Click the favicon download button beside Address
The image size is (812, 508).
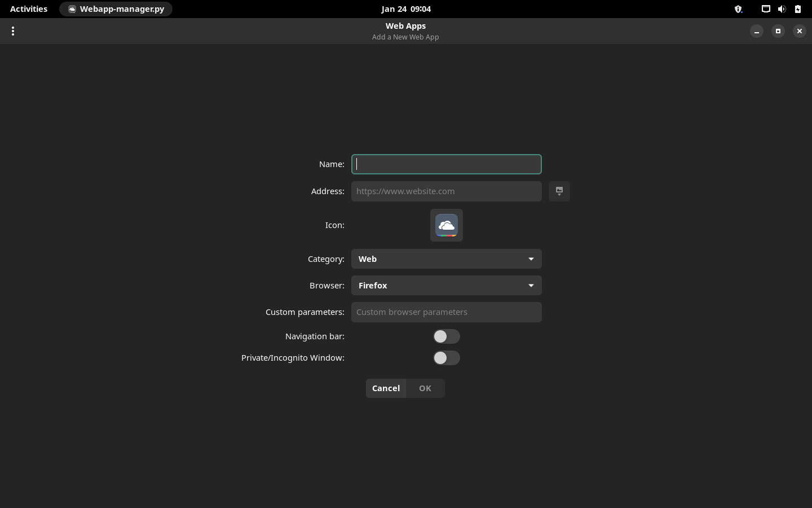click(559, 191)
